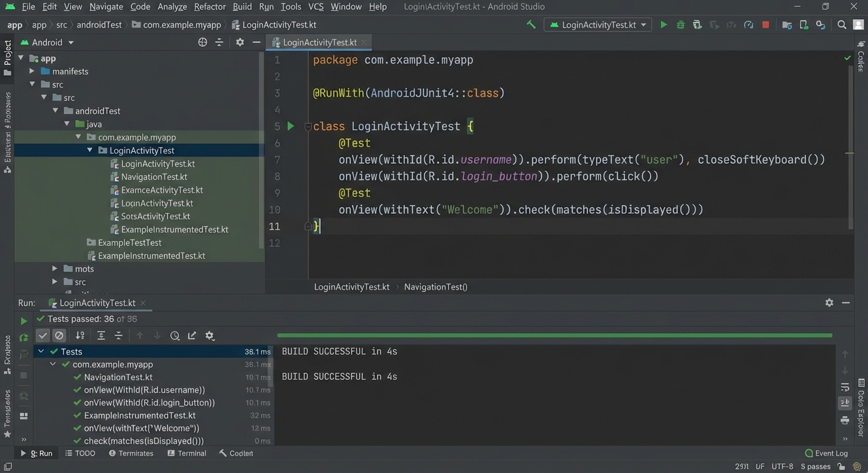Select NavigationTest.kt in the test results tree
868x473 pixels.
pos(118,377)
